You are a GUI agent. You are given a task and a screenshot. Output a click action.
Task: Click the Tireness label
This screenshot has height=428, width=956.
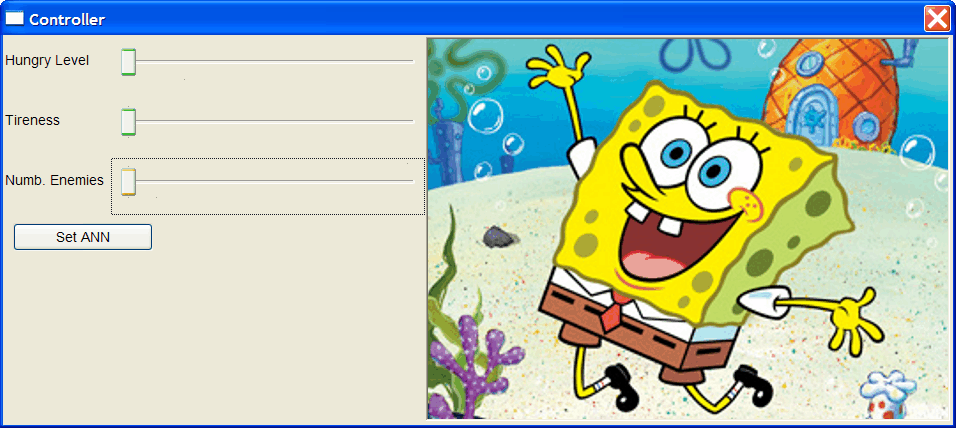pyautogui.click(x=32, y=121)
